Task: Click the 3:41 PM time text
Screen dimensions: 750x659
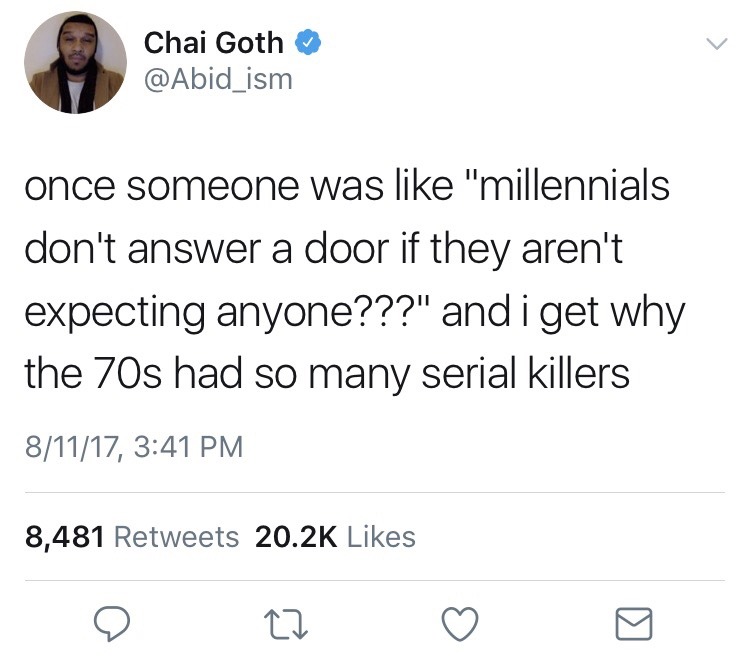Action: (188, 443)
